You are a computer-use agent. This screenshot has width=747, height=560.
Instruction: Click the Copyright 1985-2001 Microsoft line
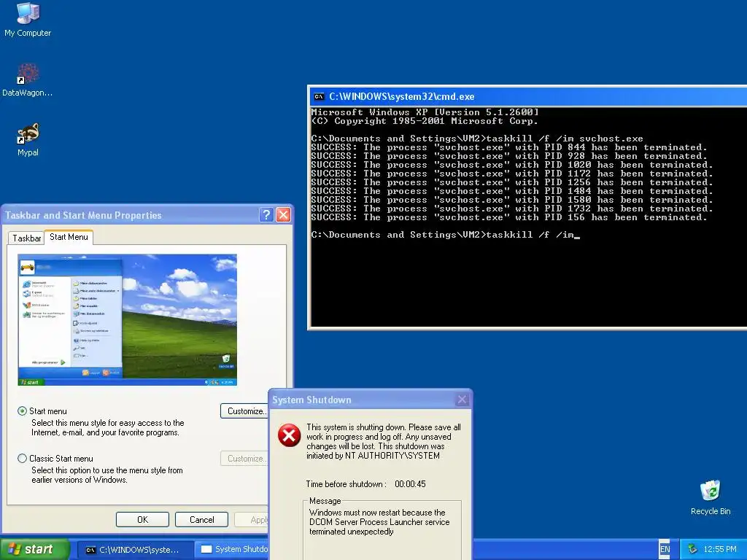pos(425,121)
